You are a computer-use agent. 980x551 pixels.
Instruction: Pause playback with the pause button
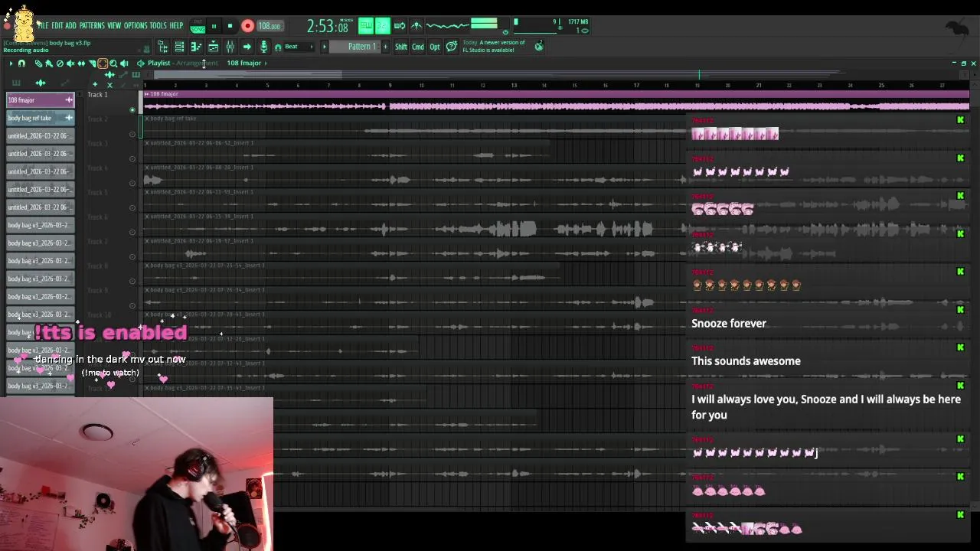pos(214,26)
